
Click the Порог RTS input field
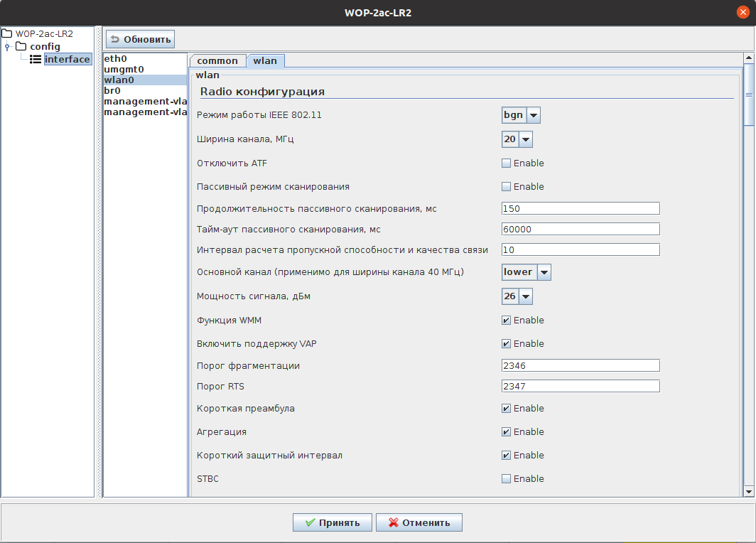(x=580, y=387)
